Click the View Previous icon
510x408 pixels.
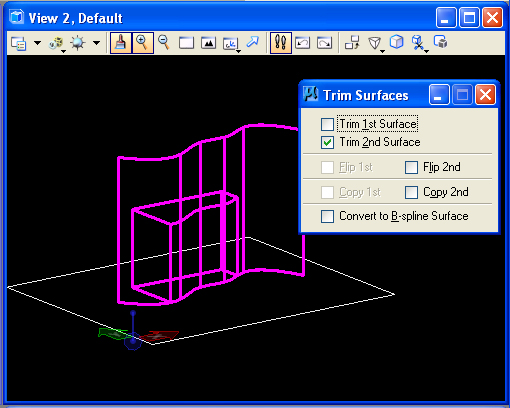click(x=302, y=43)
